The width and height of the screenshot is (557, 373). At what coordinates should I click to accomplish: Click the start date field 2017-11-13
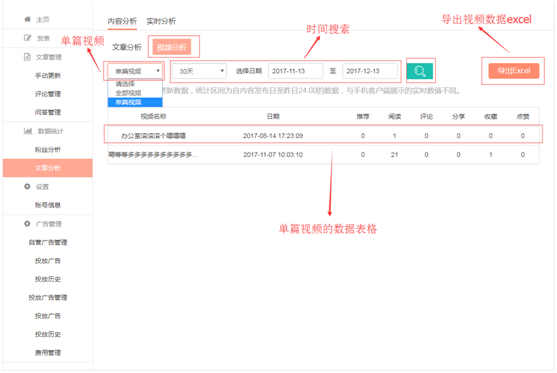click(x=296, y=71)
